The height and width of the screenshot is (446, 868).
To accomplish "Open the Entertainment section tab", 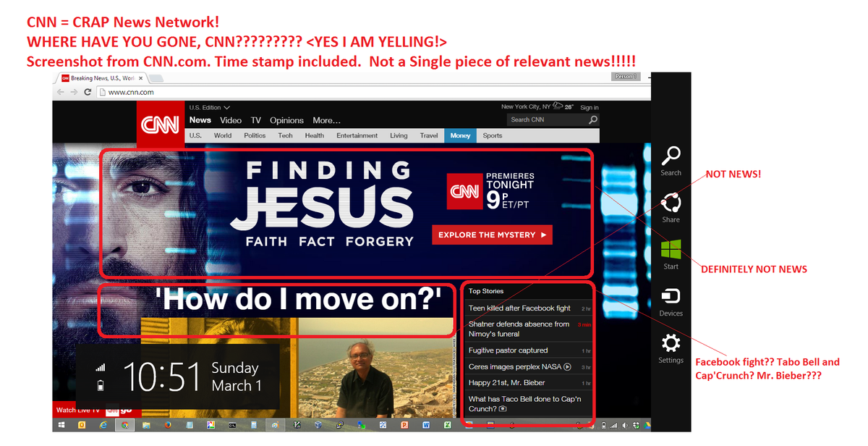I will (357, 135).
